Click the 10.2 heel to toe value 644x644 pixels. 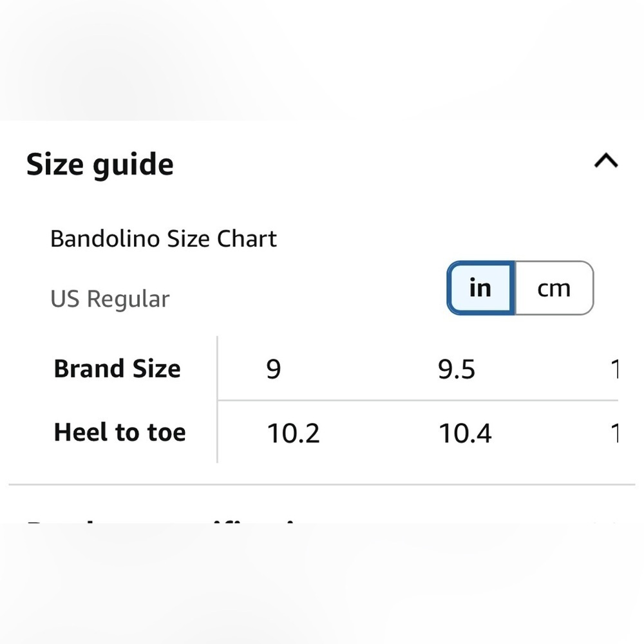(x=293, y=433)
